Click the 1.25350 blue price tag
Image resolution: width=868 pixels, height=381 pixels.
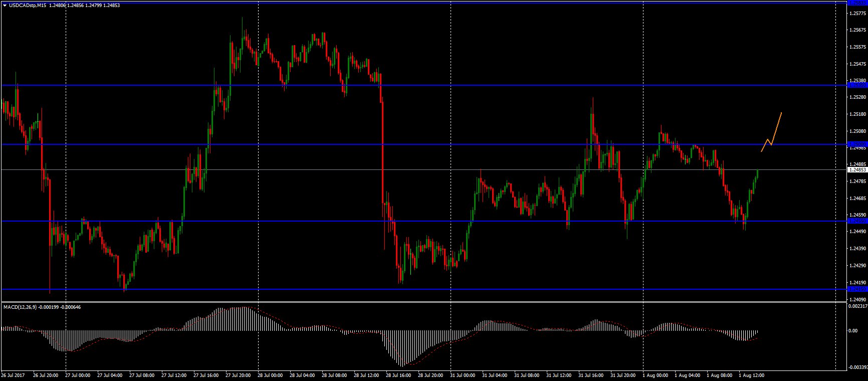[857, 85]
